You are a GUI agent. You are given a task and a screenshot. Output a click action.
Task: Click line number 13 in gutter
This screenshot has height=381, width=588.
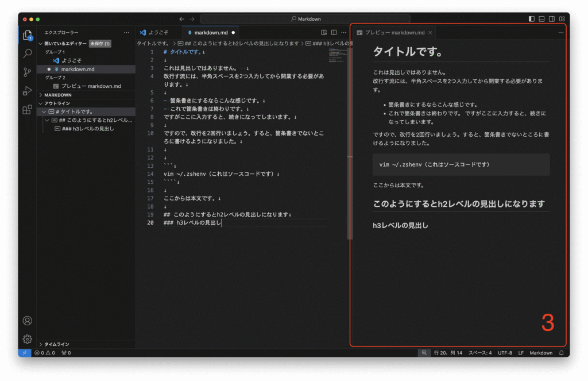[x=150, y=166]
